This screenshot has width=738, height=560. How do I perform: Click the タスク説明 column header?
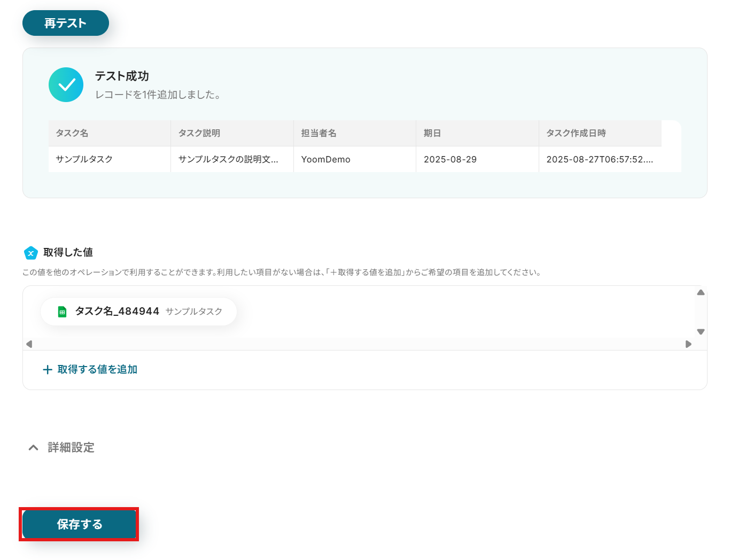click(232, 133)
